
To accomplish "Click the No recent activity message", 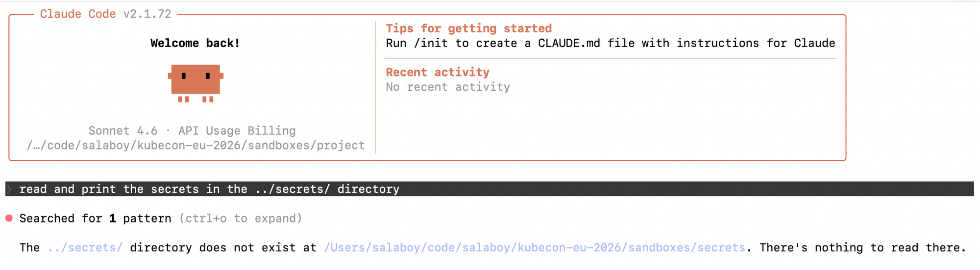I will [x=448, y=87].
